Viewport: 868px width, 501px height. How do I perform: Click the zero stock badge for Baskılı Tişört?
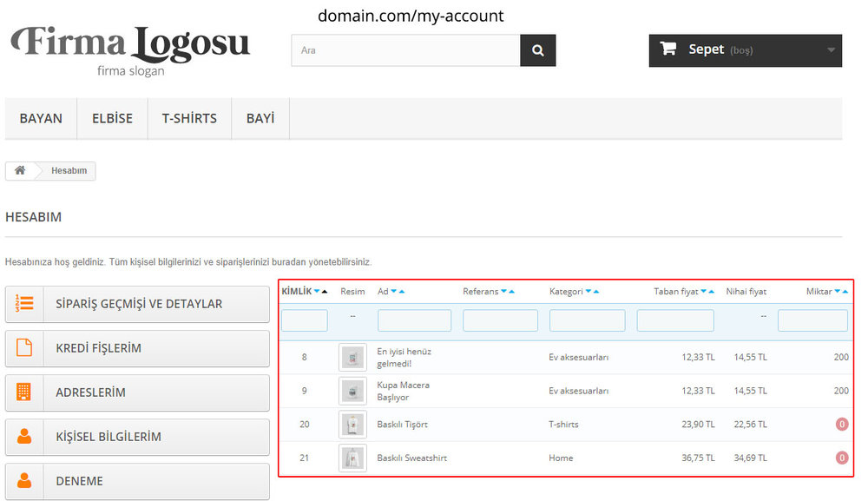842,425
